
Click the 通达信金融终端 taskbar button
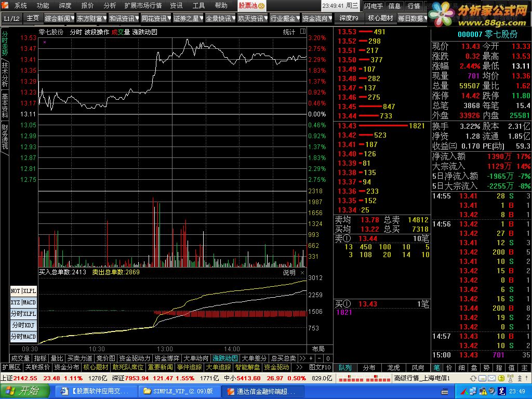(263, 392)
